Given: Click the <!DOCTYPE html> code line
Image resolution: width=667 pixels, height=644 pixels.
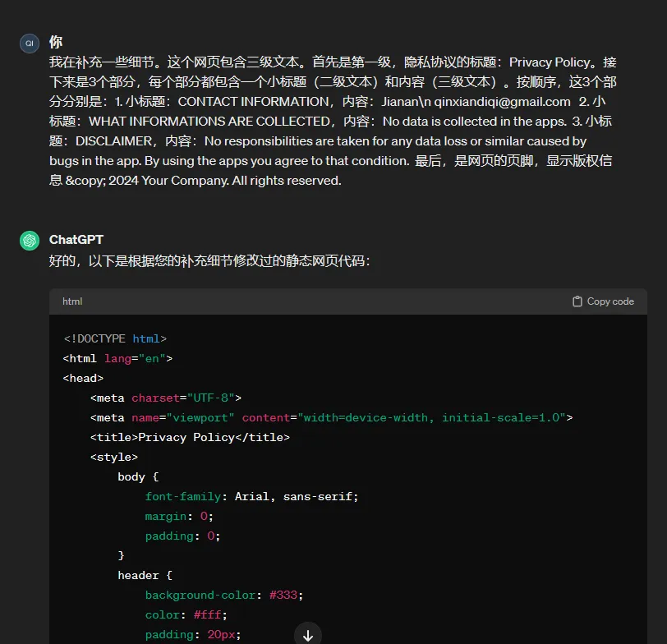Looking at the screenshot, I should point(115,338).
